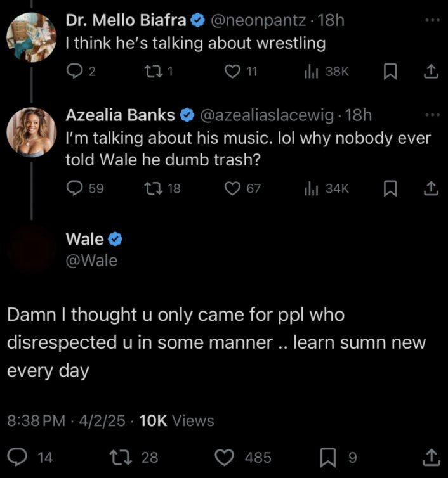Open the @Wale handle link
This screenshot has height=478, width=448.
(91, 261)
